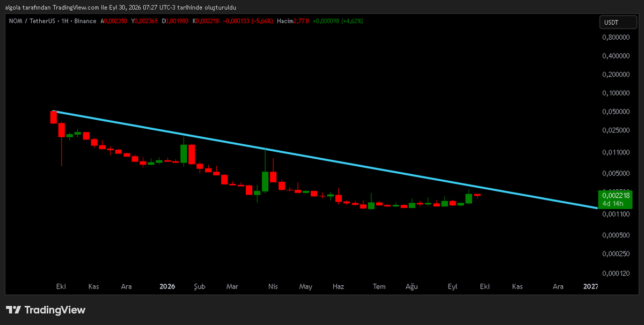Click the 0,000500 price axis label
Screen dimensions: 644x325
616,235
